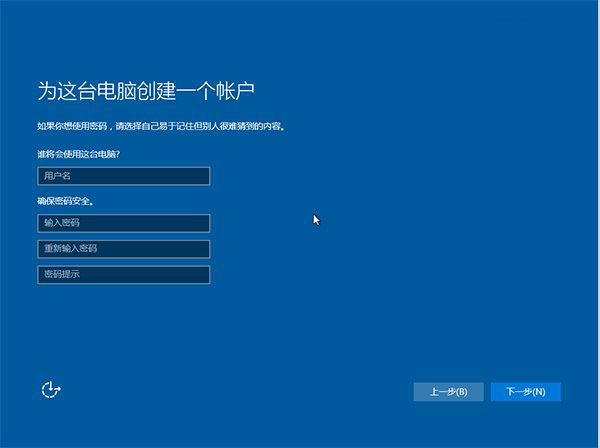Click the heading 为这台电脑创建一个帐户

click(146, 91)
